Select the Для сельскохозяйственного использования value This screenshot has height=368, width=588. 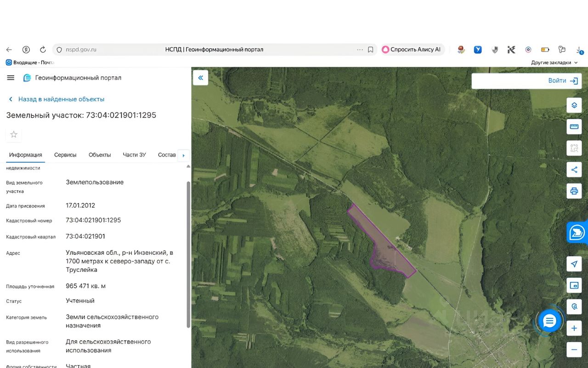(x=108, y=346)
